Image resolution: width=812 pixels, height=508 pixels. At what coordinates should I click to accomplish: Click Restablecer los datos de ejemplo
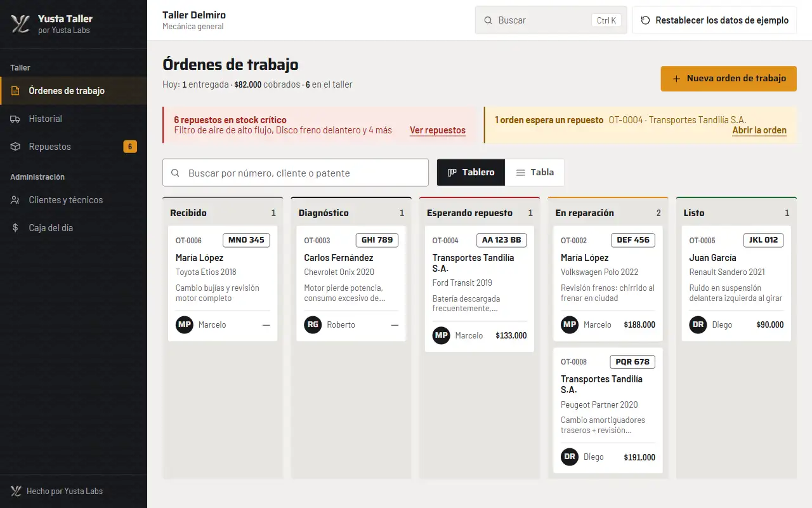click(714, 20)
